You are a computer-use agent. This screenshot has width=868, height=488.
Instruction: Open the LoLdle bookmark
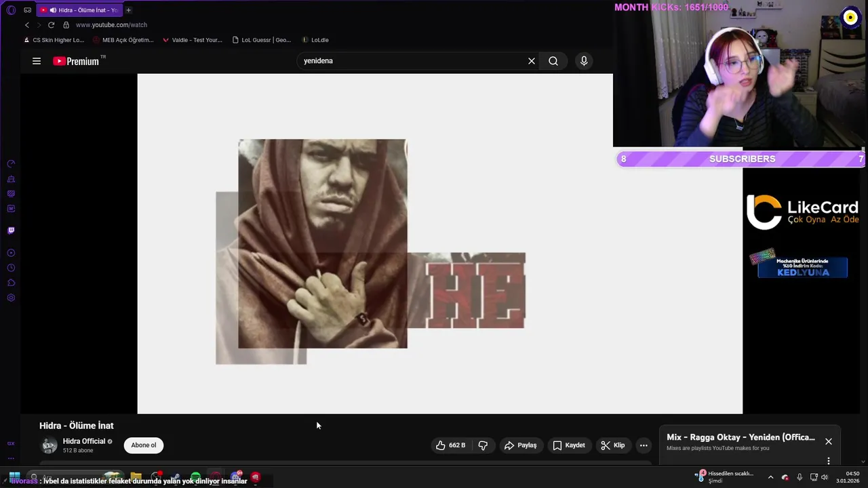point(315,40)
